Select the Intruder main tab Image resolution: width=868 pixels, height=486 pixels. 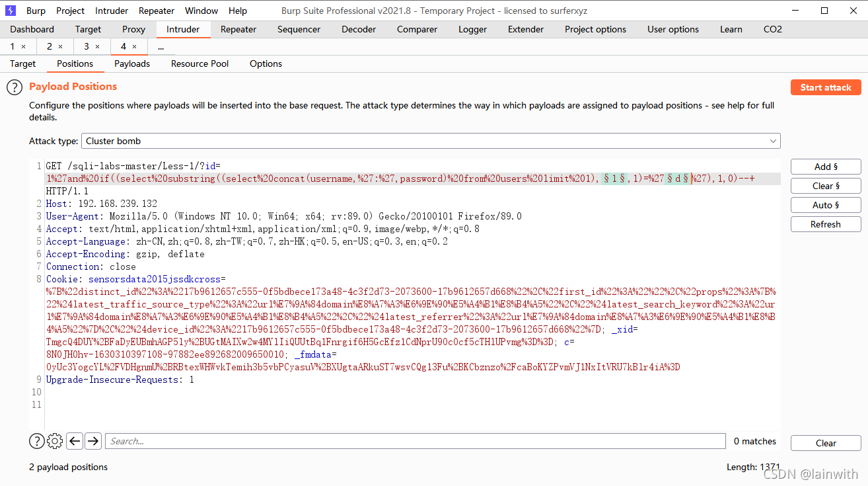(183, 29)
